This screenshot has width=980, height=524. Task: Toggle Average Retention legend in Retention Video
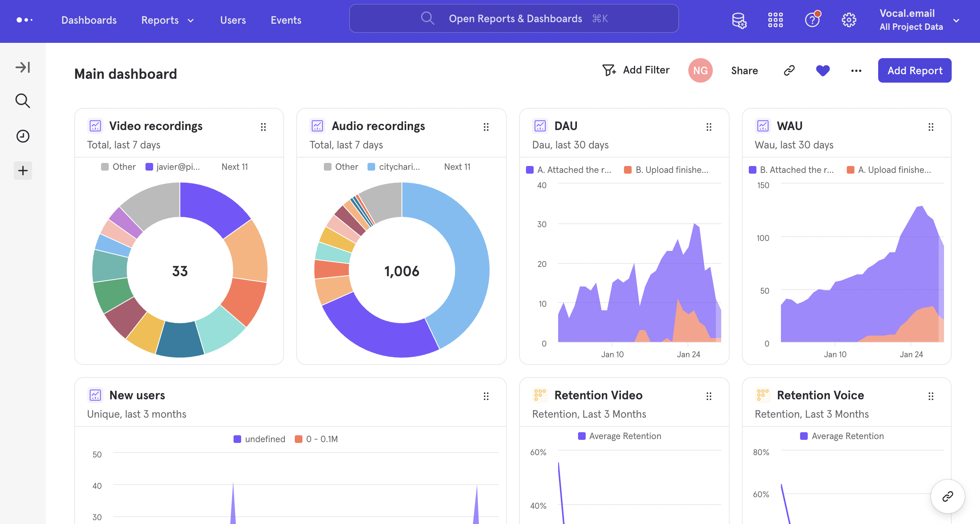[x=620, y=436]
